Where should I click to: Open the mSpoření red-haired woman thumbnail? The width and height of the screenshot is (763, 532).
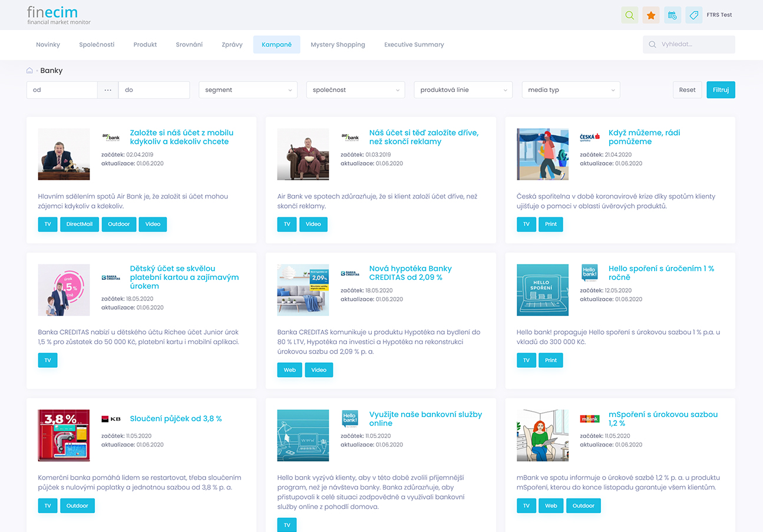[x=543, y=435]
